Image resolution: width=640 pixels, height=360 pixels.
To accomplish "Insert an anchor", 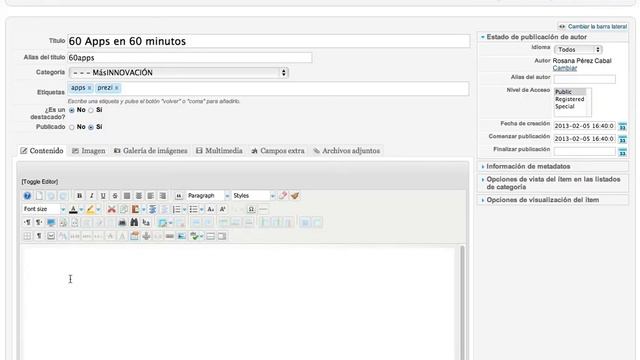I will (x=146, y=236).
